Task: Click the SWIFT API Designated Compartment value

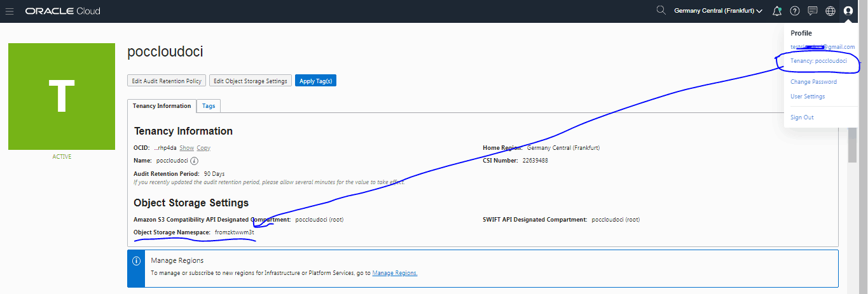Action: point(616,220)
